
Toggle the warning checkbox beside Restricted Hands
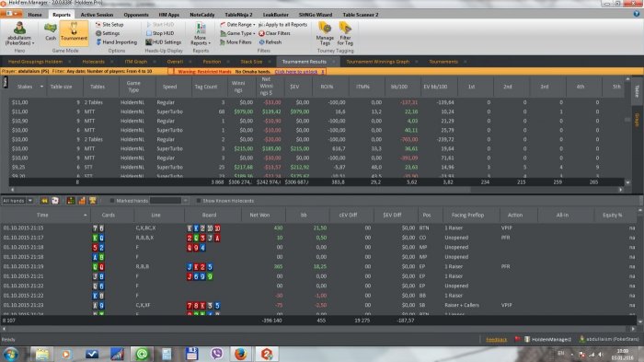[171, 72]
